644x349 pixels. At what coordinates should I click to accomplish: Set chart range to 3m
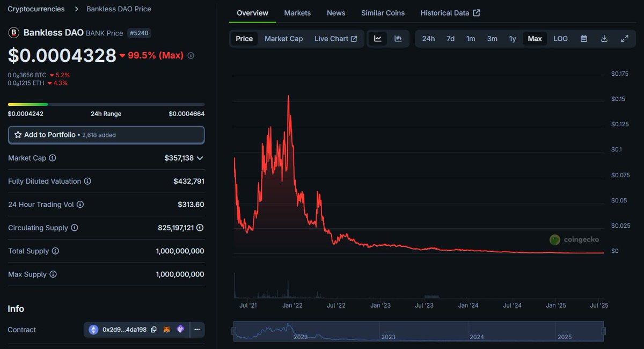[492, 39]
